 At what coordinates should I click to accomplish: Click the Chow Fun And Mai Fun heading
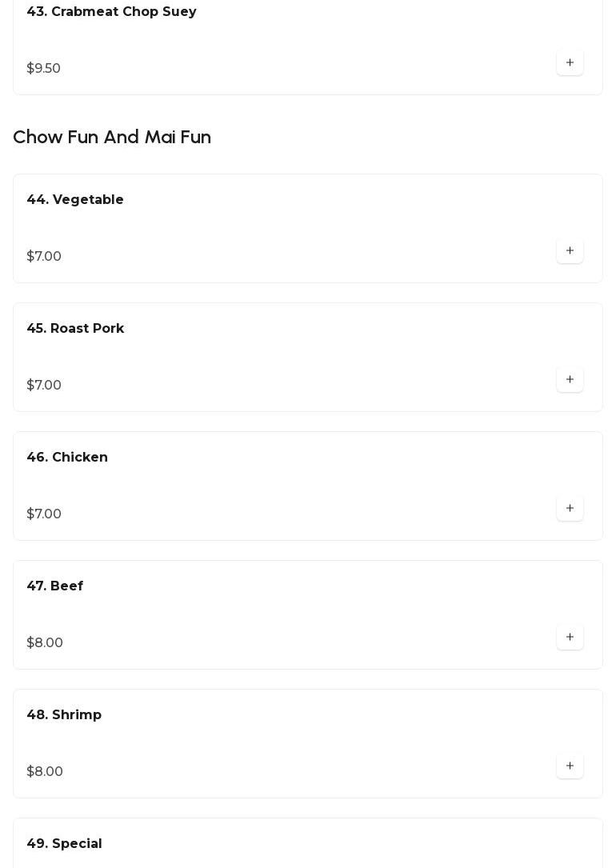point(112,137)
